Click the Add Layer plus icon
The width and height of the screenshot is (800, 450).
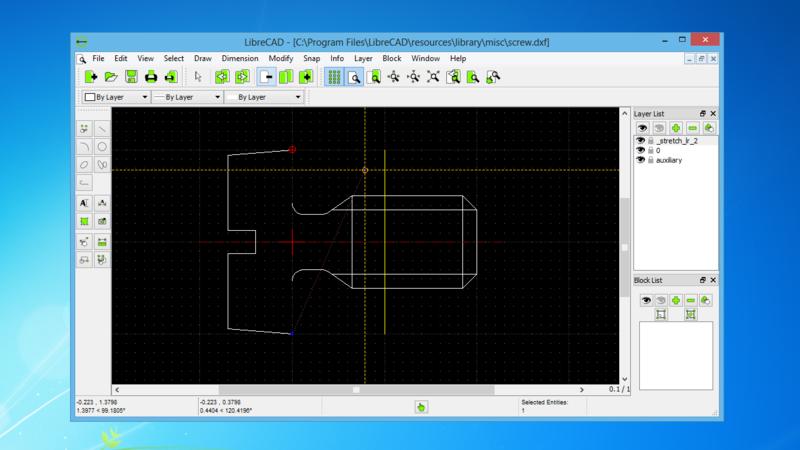(676, 128)
